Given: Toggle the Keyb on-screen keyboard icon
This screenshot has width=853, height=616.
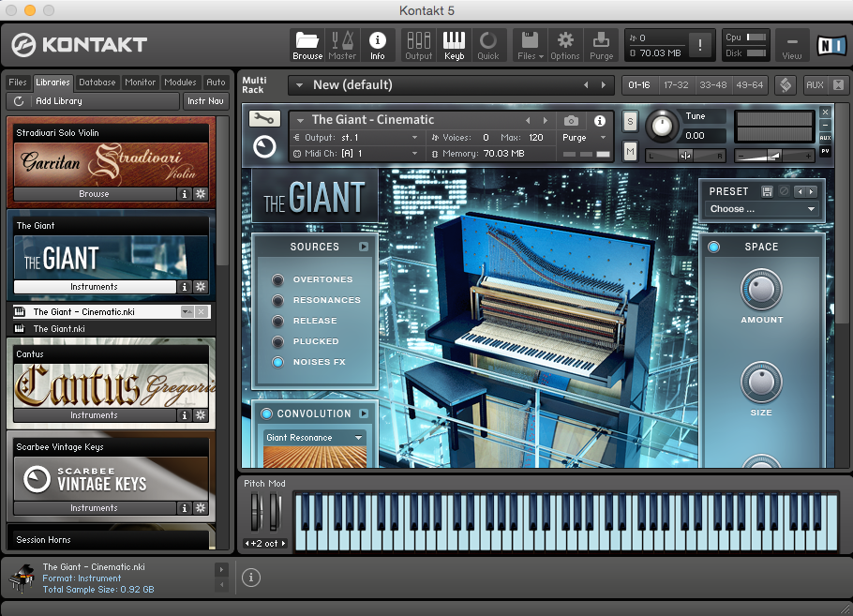Looking at the screenshot, I should click(x=454, y=45).
